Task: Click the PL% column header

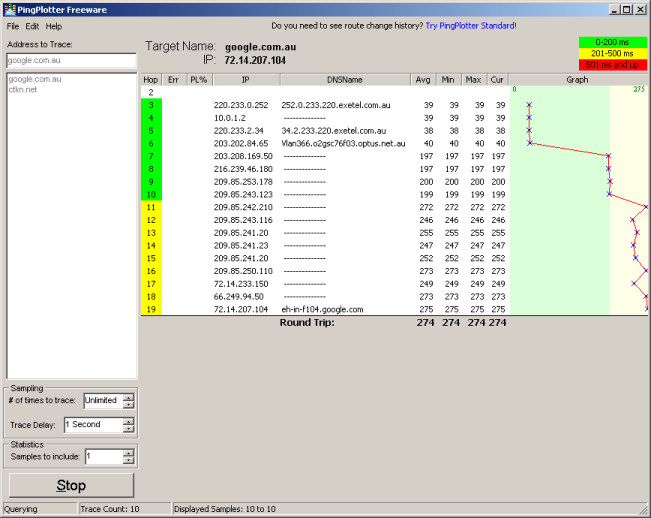Action: click(199, 80)
